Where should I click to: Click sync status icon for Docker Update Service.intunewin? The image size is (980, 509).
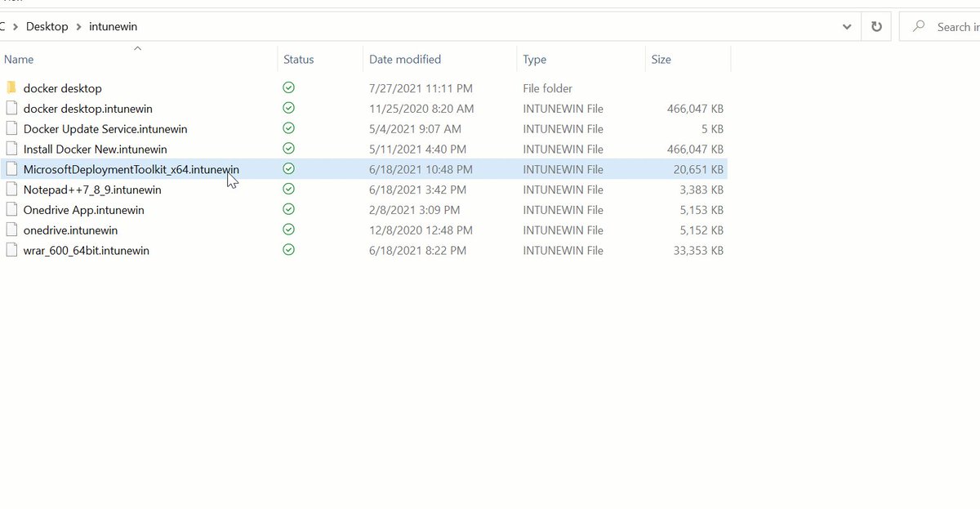[x=288, y=128]
